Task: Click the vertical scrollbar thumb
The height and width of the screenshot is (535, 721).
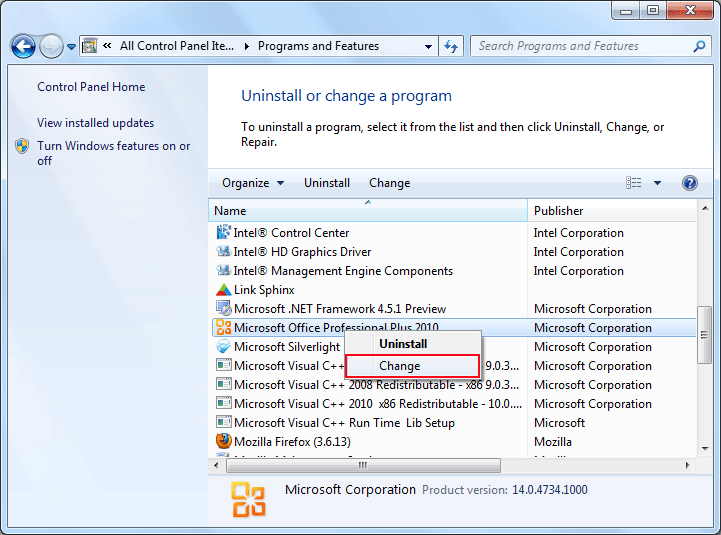Action: coord(704,335)
